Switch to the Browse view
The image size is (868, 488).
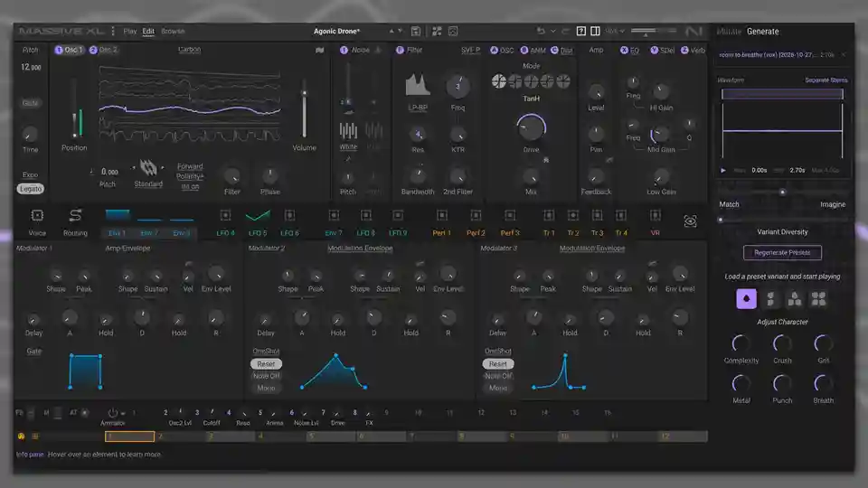[x=173, y=32]
